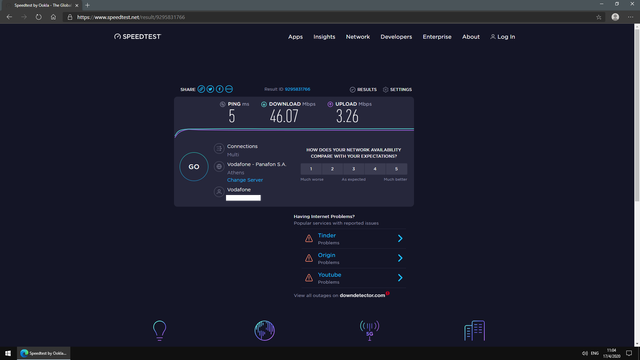The width and height of the screenshot is (640, 360).
Task: Click the Youtube service link
Action: coord(329,275)
